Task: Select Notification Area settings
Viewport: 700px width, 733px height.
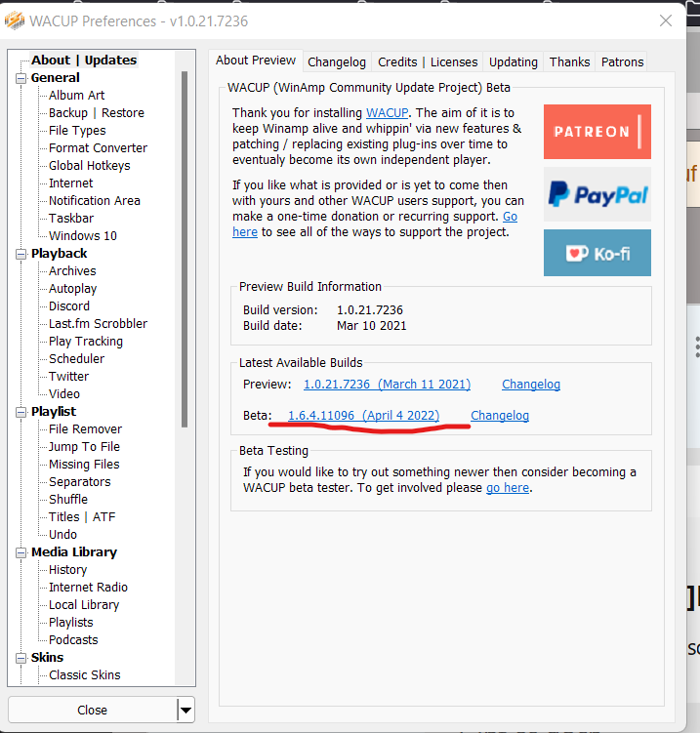Action: click(x=95, y=201)
